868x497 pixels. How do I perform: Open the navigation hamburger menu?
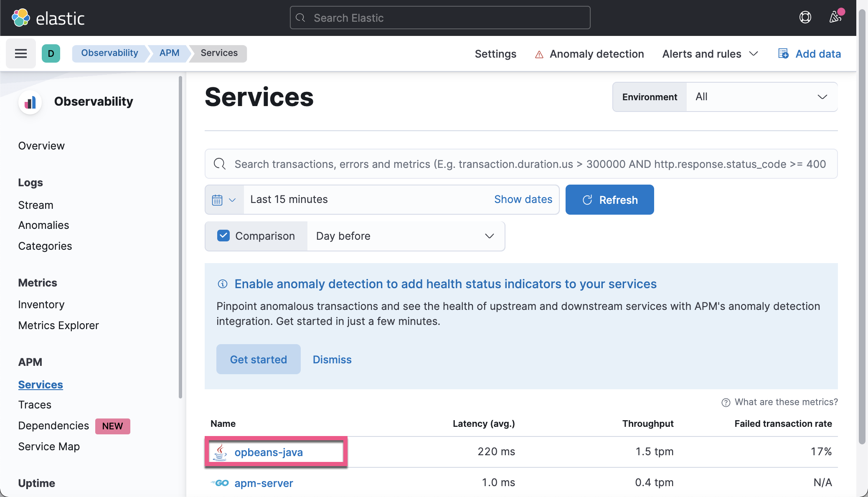coord(20,53)
